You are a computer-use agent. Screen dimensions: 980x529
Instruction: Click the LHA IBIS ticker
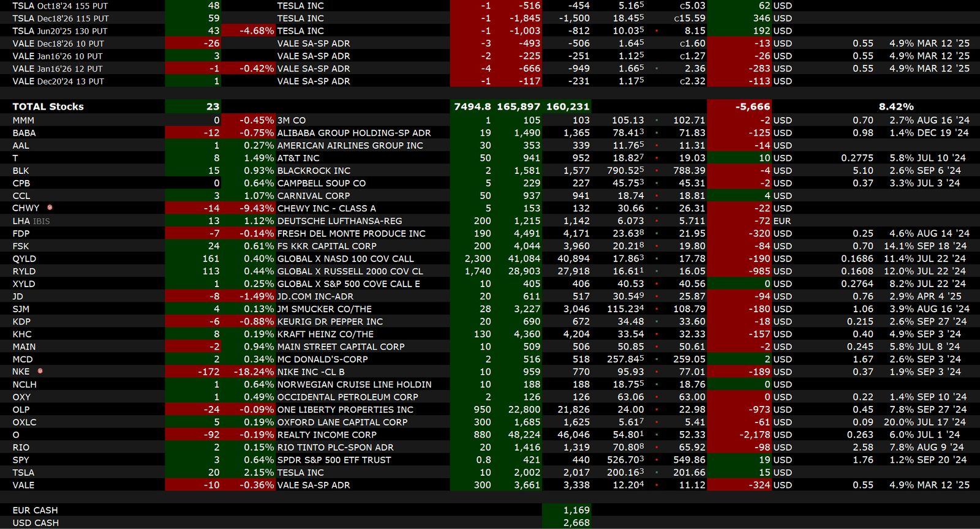(31, 221)
